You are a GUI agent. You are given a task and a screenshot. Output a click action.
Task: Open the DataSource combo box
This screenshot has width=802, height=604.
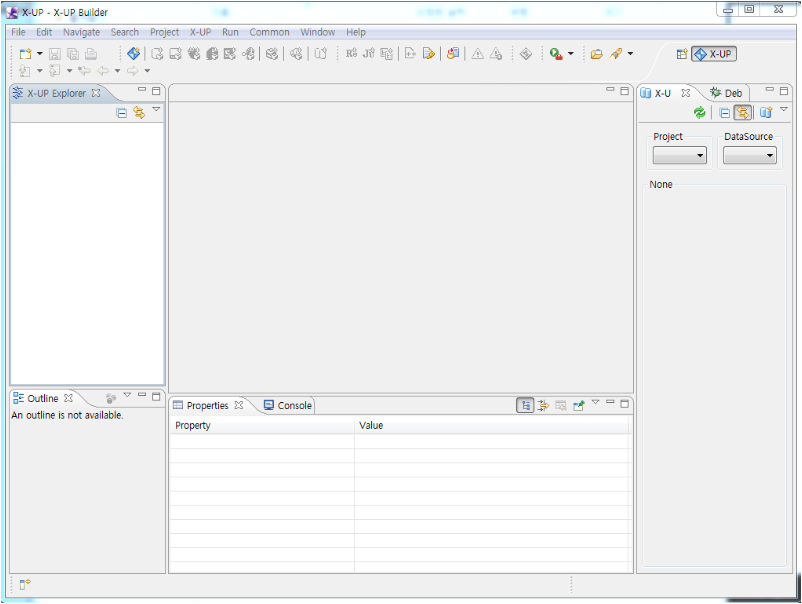click(x=749, y=155)
